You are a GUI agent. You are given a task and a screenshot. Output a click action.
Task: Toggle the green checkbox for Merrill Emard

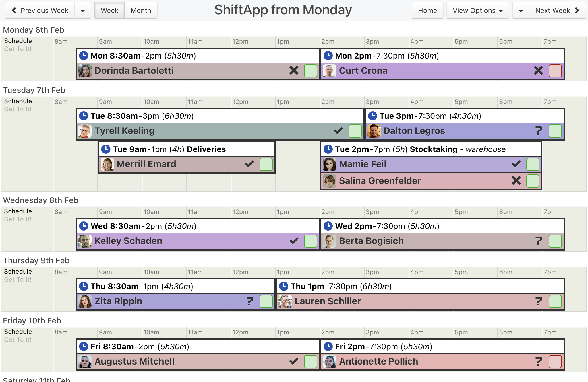(x=266, y=164)
